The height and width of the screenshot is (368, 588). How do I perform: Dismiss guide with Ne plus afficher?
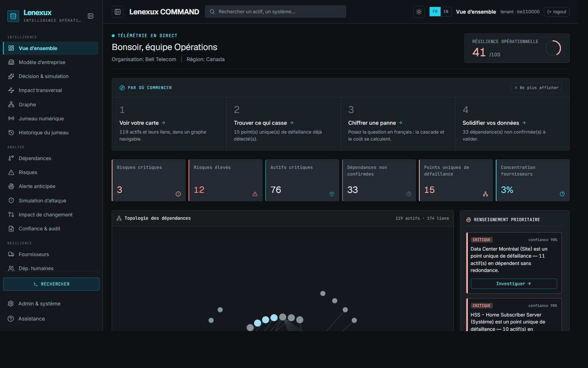pos(536,88)
